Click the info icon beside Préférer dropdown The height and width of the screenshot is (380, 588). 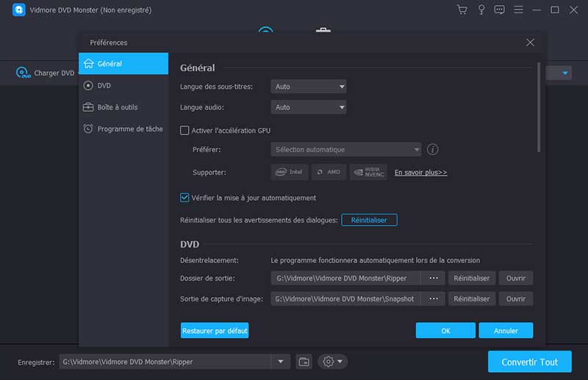[433, 149]
